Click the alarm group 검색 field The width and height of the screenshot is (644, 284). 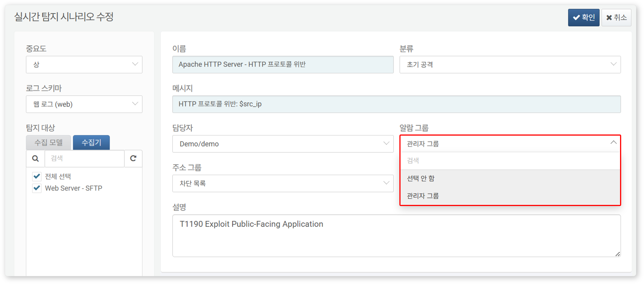click(510, 161)
